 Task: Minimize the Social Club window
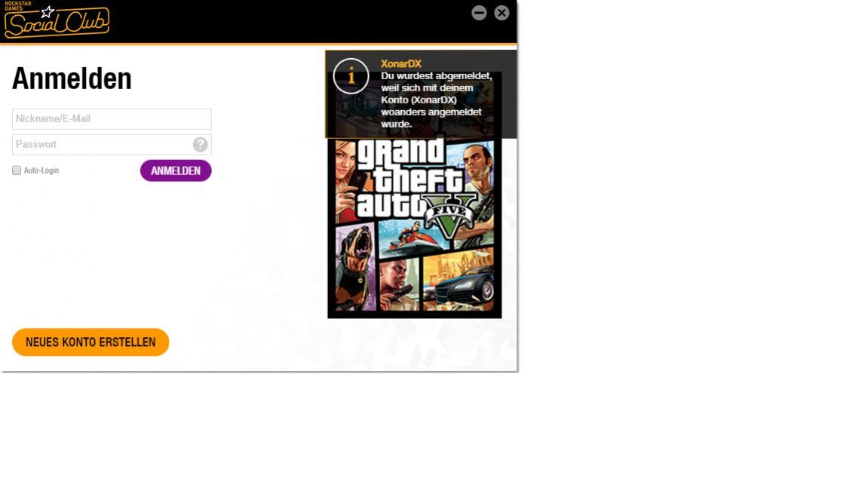pos(479,13)
